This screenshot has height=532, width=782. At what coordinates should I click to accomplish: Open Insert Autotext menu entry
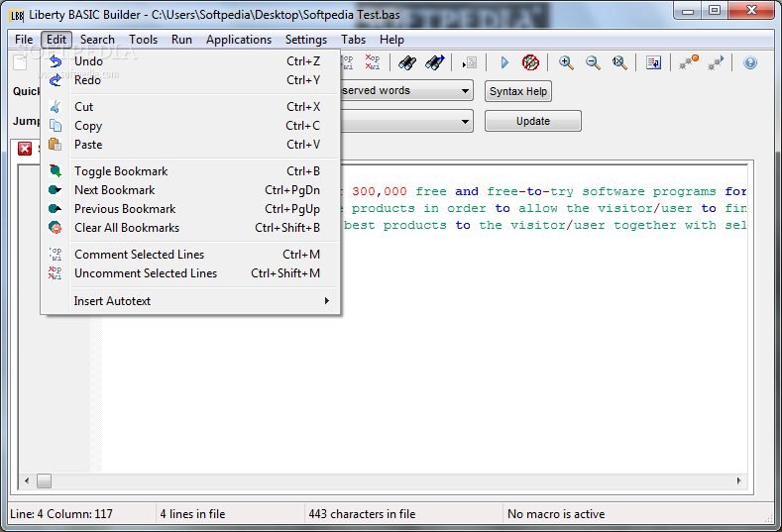pos(190,300)
